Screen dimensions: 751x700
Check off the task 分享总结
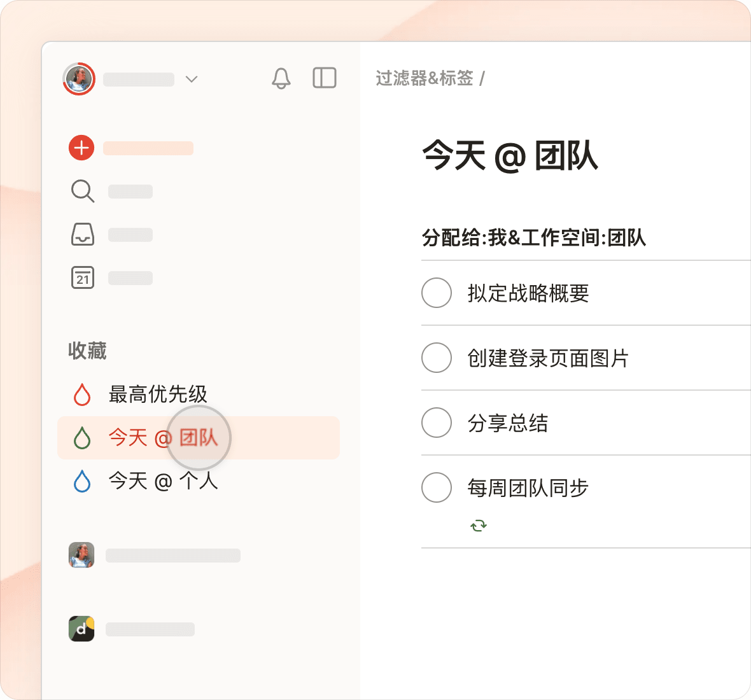tap(437, 423)
